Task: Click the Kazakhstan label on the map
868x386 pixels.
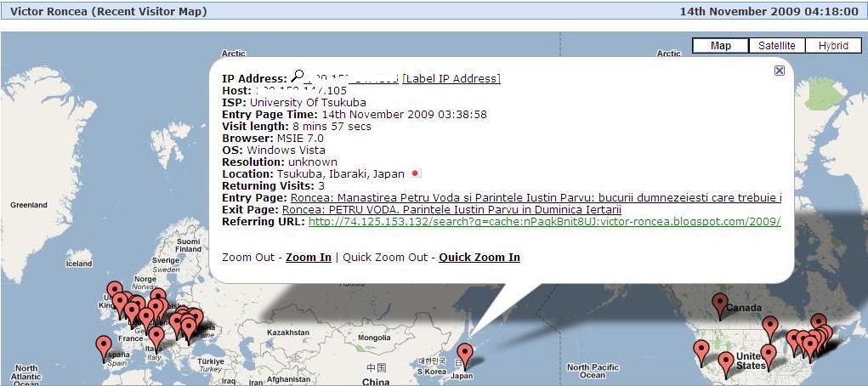Action: pyautogui.click(x=288, y=332)
